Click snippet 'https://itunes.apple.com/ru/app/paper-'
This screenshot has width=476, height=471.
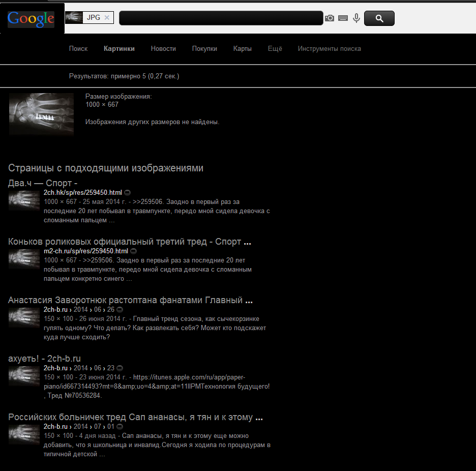click(189, 377)
